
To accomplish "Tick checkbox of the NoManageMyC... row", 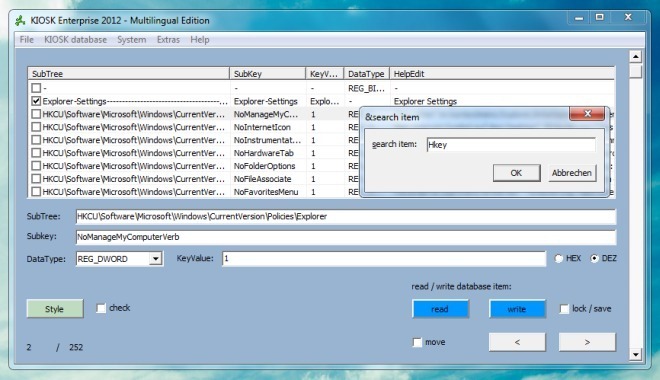I will tap(36, 114).
